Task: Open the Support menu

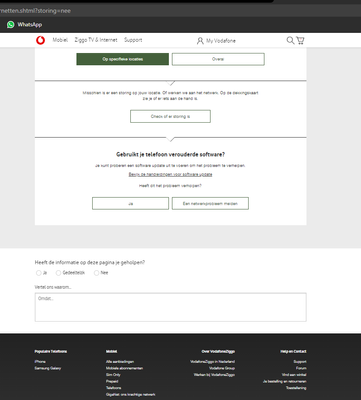Action: 133,40
